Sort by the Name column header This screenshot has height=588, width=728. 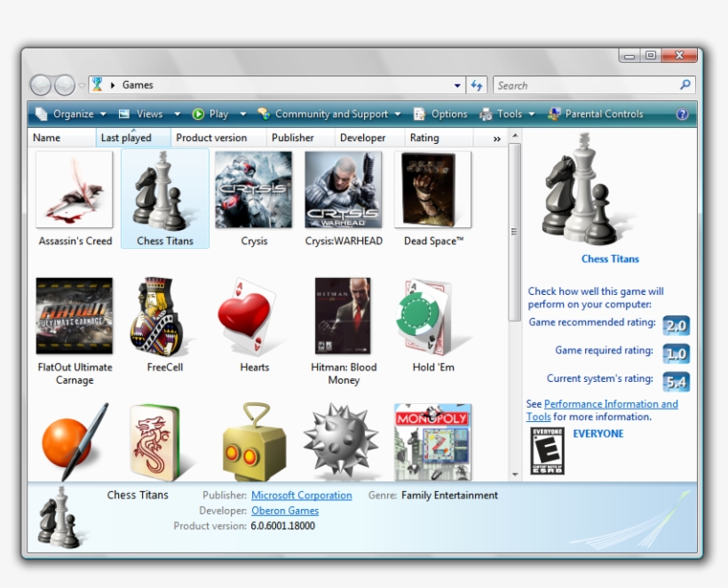[x=62, y=138]
